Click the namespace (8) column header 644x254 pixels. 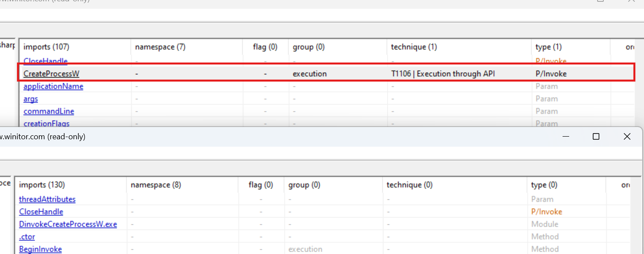point(155,185)
